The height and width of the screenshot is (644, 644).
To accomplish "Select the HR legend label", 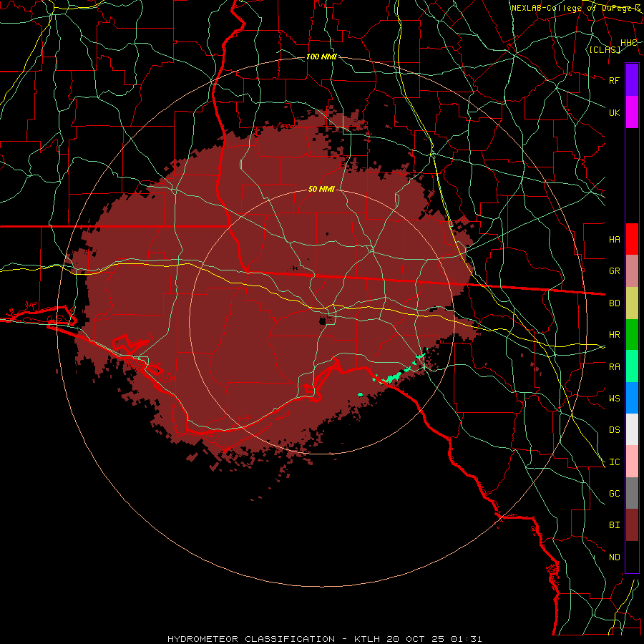I will click(x=615, y=335).
